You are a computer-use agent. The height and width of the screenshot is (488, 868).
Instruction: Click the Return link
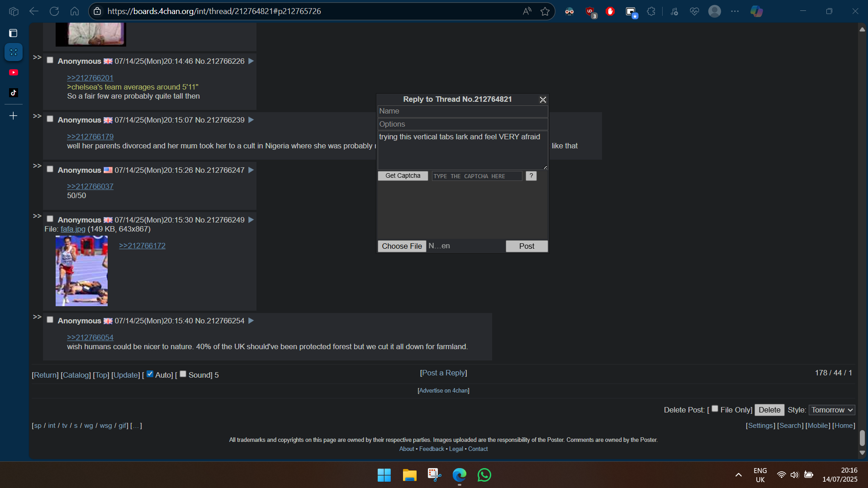point(45,375)
